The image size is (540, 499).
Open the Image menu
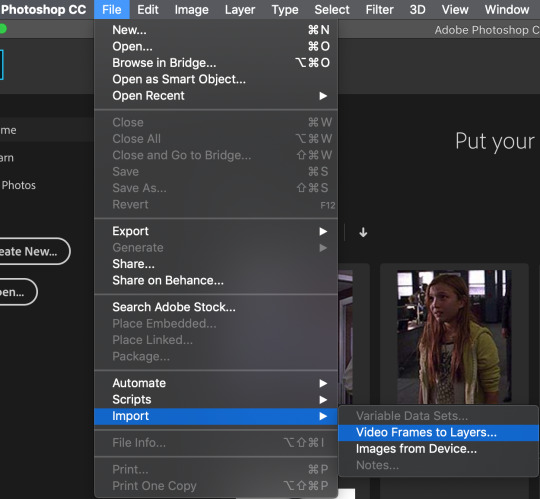[191, 10]
